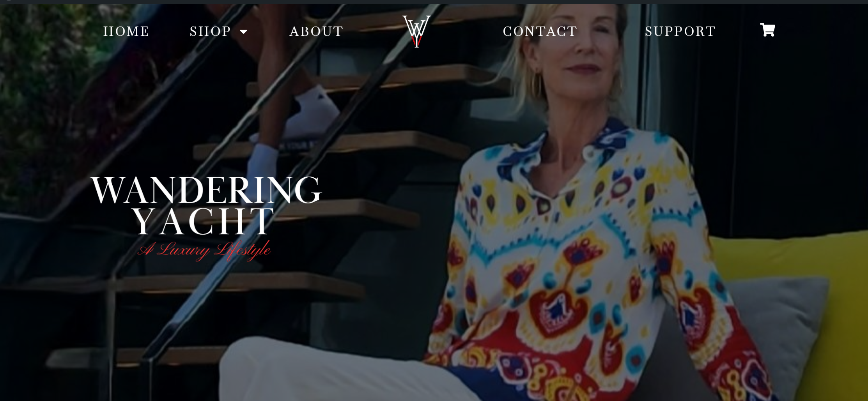Click the word WANDERING in the title
Viewport: 868px width, 401px height.
[x=205, y=190]
